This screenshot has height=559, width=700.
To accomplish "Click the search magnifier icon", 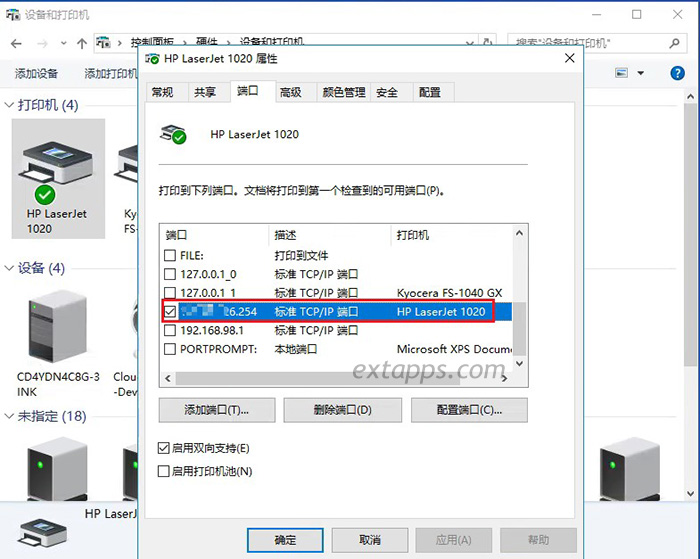I will [x=674, y=43].
